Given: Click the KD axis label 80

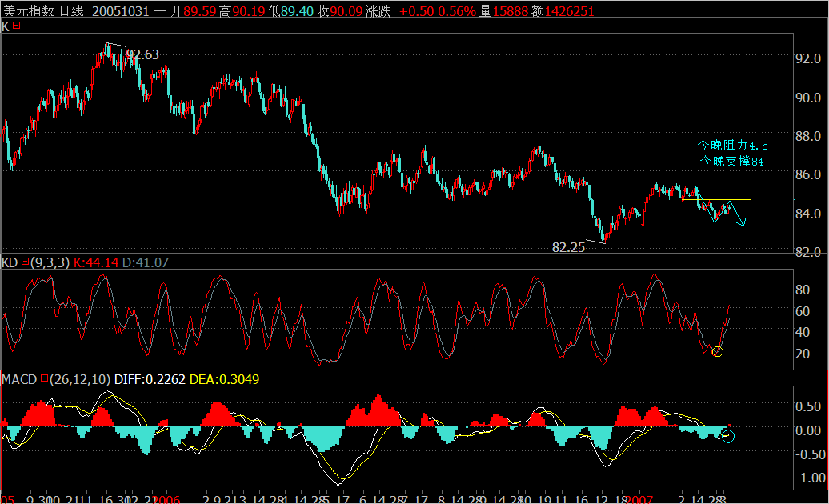Looking at the screenshot, I should (802, 290).
